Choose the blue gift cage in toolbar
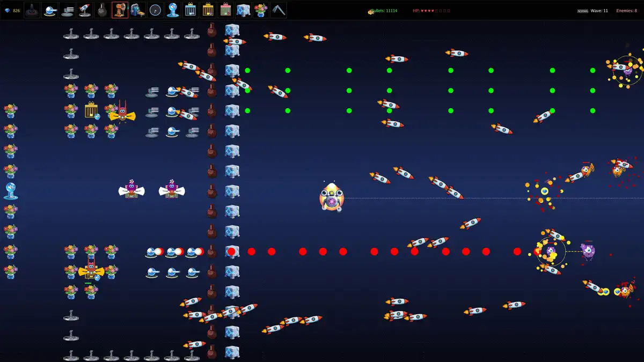Viewport: 644px width, 362px height. pyautogui.click(x=190, y=10)
